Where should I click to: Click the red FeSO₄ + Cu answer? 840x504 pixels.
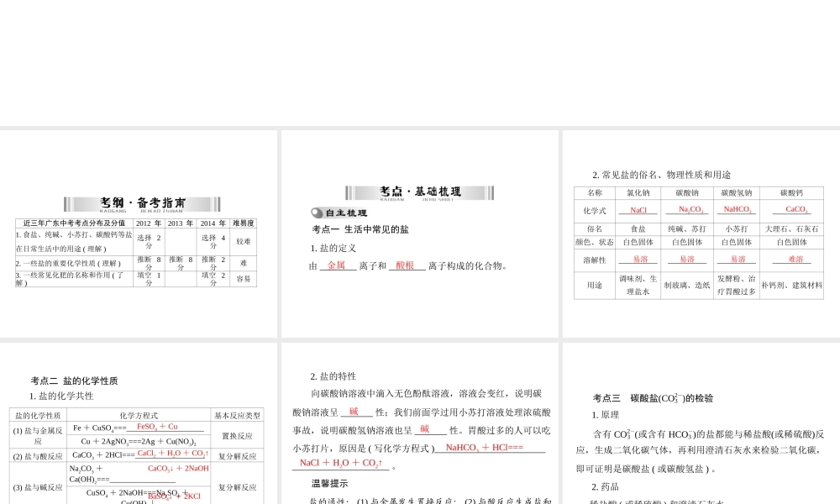(158, 427)
